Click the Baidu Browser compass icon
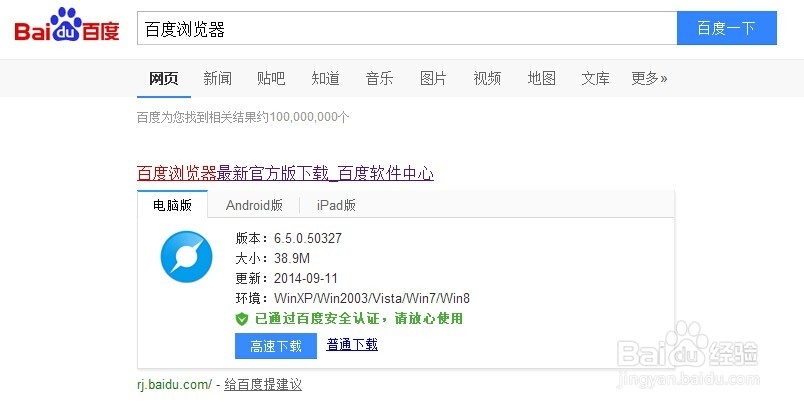This screenshot has height=407, width=804. 186,257
